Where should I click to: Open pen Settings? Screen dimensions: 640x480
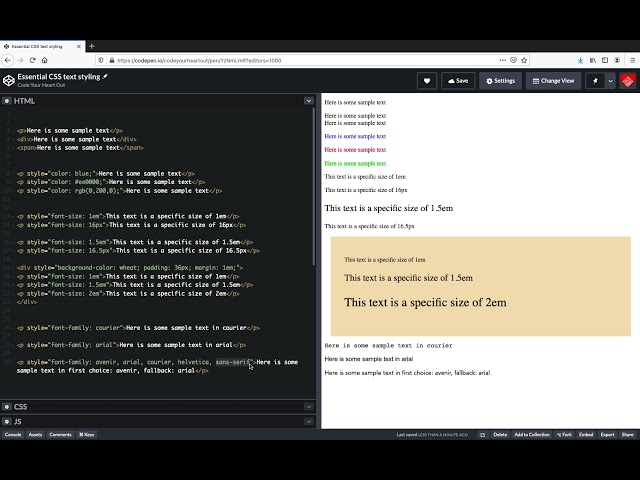[x=500, y=81]
